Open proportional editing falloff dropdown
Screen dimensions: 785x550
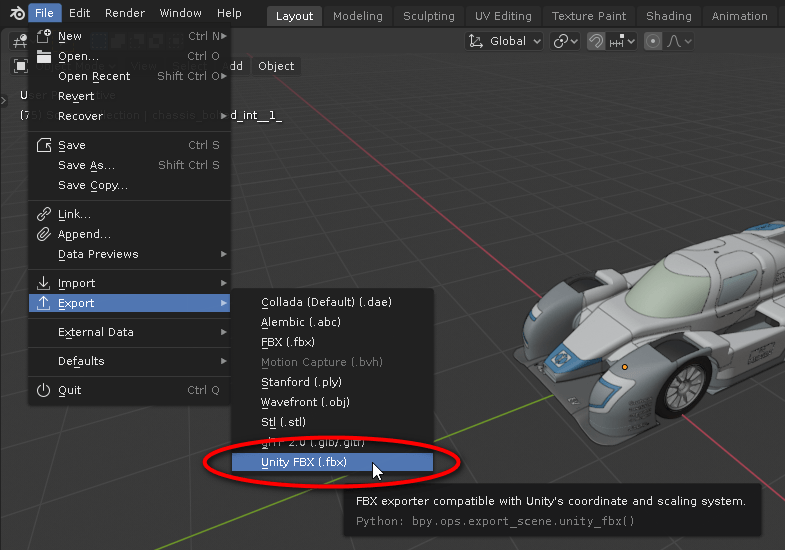tap(679, 41)
